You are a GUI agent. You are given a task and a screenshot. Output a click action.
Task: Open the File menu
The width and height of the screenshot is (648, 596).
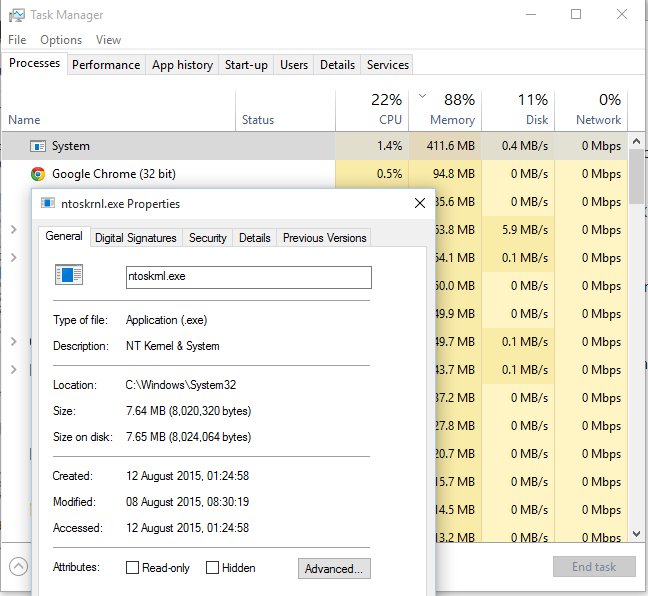point(17,40)
